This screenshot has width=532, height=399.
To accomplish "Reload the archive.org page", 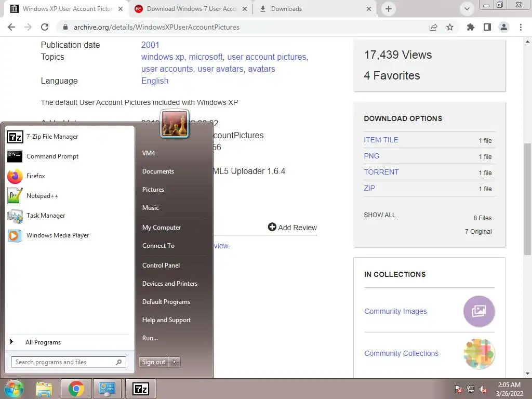I will [x=45, y=27].
